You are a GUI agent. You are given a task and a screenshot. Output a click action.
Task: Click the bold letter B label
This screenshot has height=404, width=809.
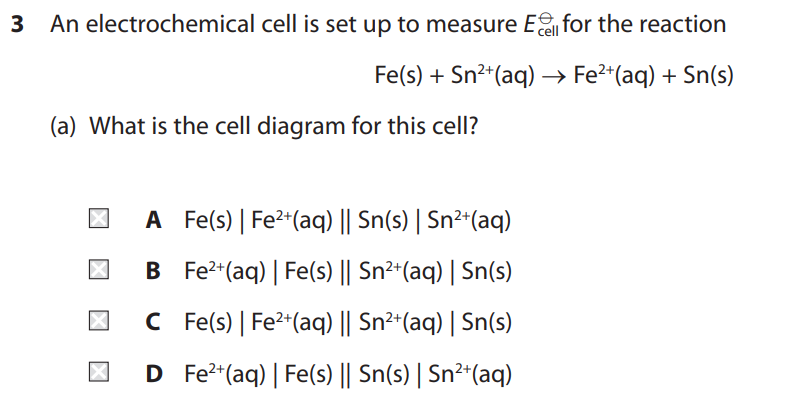153,271
